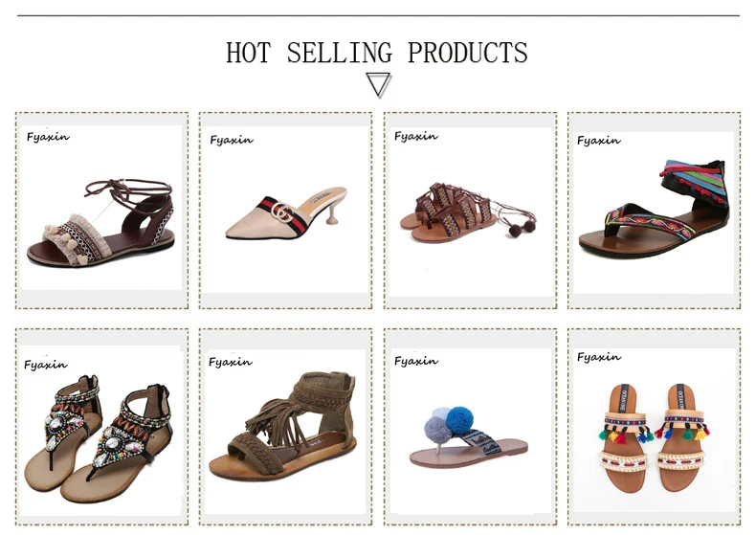
Task: Click Fyaxin logo on kitten-heel mule card
Action: tap(232, 140)
